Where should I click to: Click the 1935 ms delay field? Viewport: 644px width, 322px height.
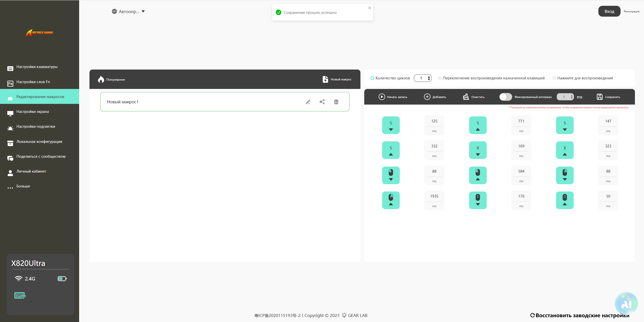click(x=434, y=196)
